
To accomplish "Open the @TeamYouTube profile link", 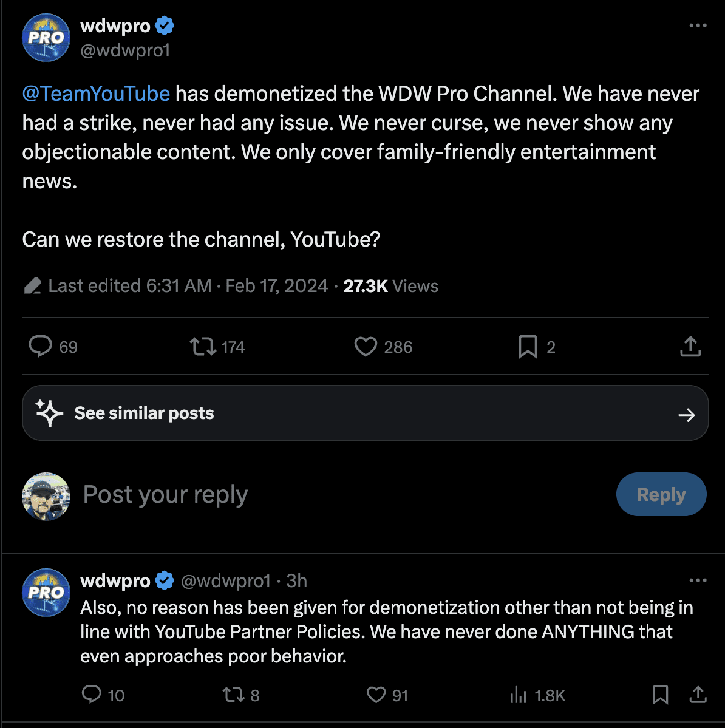I will [95, 94].
